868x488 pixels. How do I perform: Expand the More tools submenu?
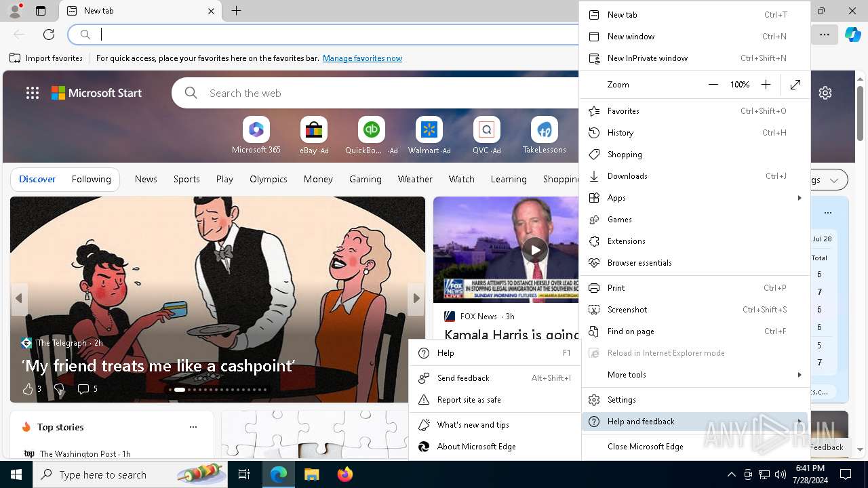[x=695, y=375]
